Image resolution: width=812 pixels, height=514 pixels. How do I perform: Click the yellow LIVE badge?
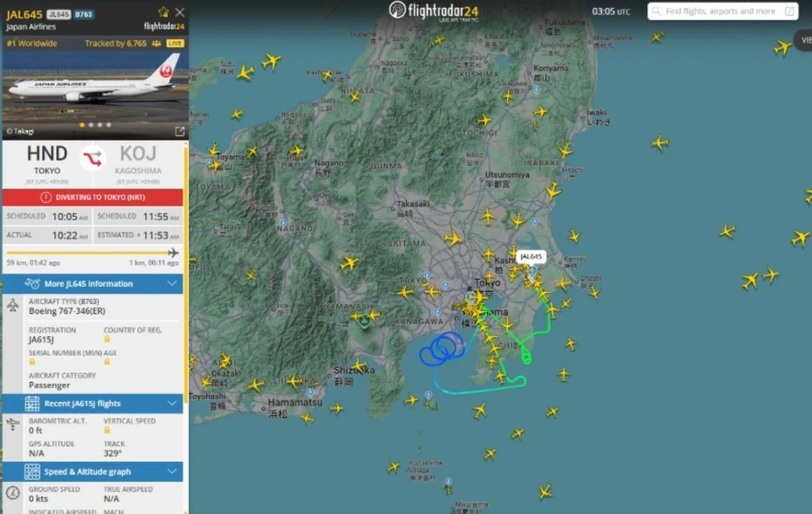point(175,43)
